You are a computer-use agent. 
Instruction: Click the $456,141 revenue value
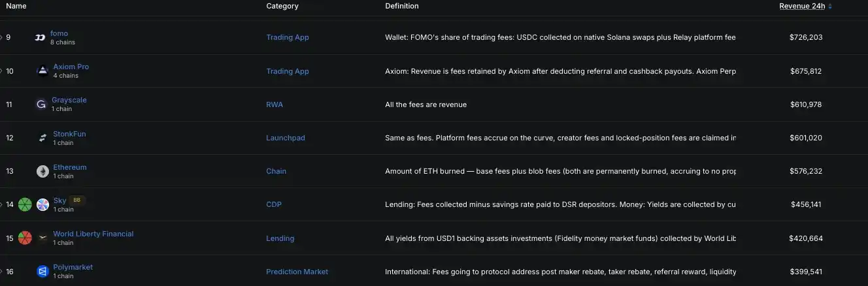[806, 204]
